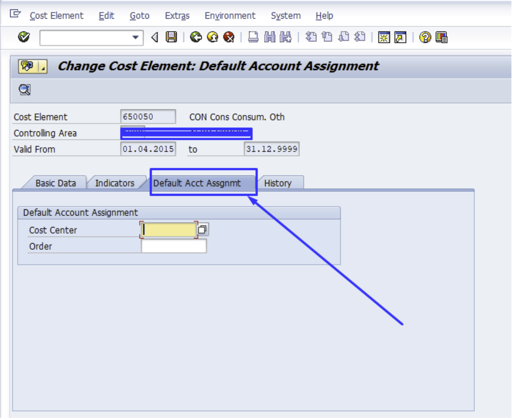Click the red Cancel icon
Viewport: 512px width, 420px height.
[229, 37]
